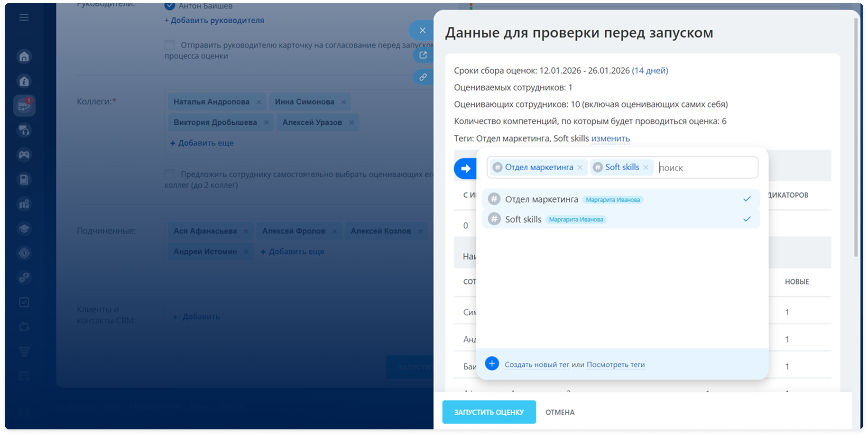Click the blue arrow button beside tag field
Viewport: 868px width, 436px height.
click(465, 168)
